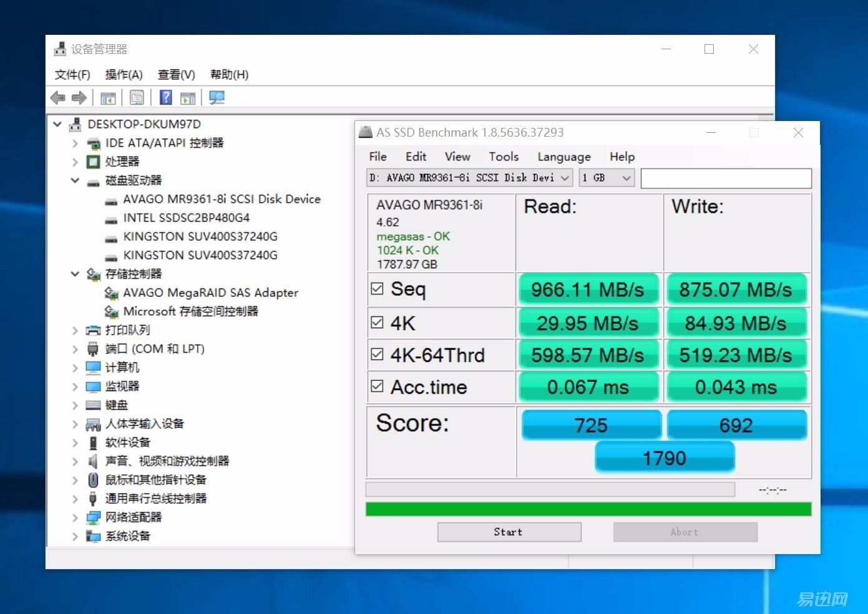Click the empty text field beside size dropdown

[x=726, y=178]
